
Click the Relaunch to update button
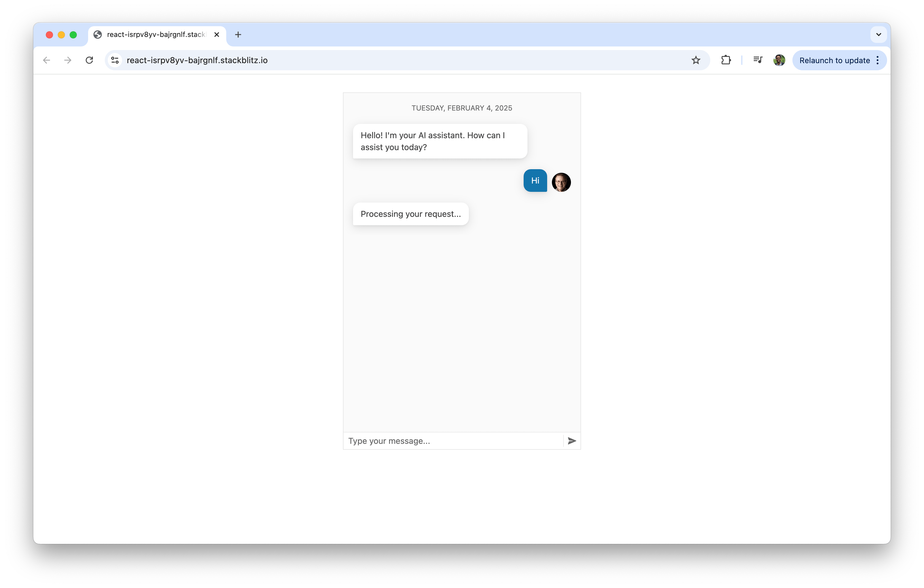[834, 60]
